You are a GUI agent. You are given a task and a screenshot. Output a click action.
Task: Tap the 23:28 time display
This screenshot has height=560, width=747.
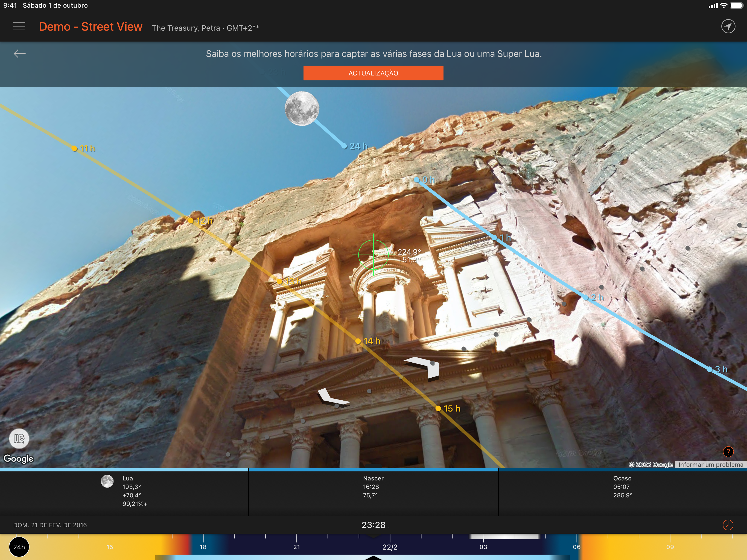(373, 525)
